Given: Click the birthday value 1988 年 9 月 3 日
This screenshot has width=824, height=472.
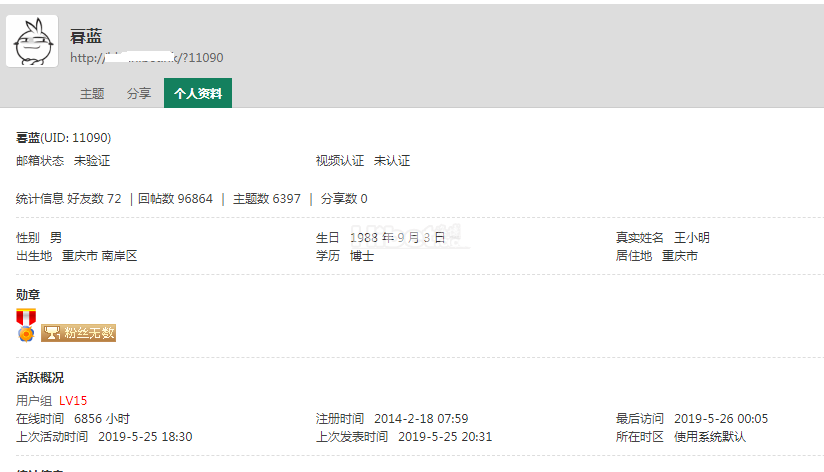Looking at the screenshot, I should 397,238.
